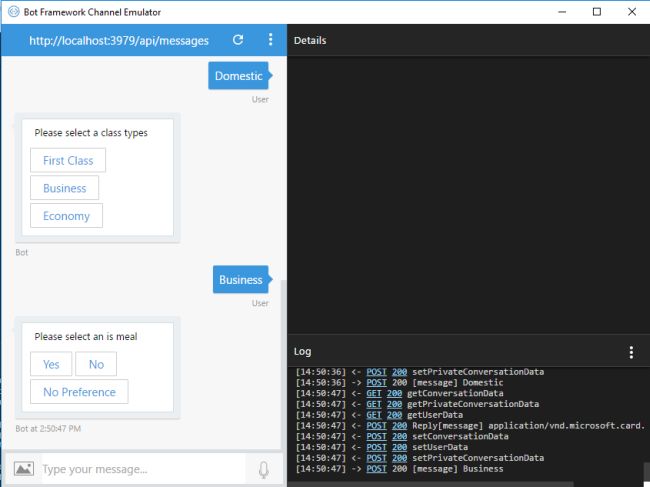Minimize the emulator window
Viewport: 650px width, 487px height.
point(562,12)
